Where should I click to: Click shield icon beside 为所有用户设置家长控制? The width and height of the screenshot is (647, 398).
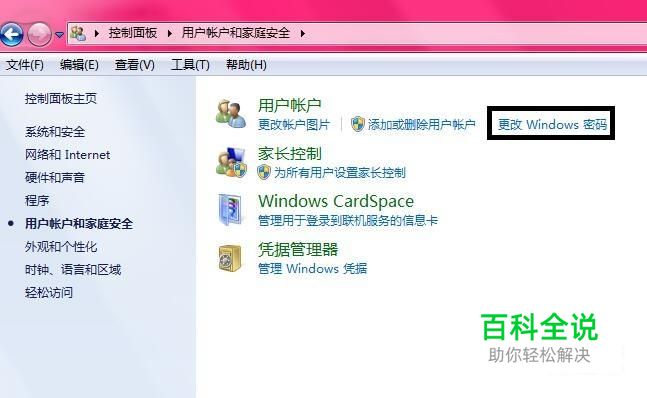264,172
